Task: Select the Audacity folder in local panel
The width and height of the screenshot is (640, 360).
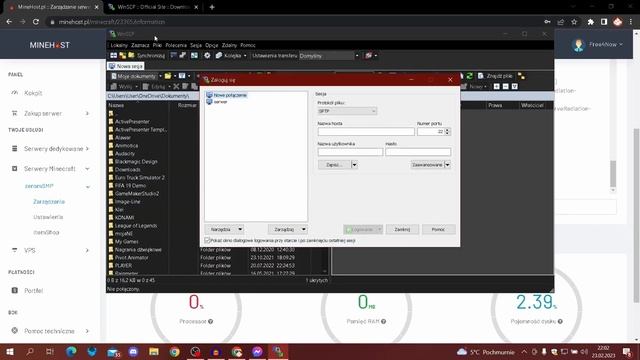Action: (x=124, y=153)
